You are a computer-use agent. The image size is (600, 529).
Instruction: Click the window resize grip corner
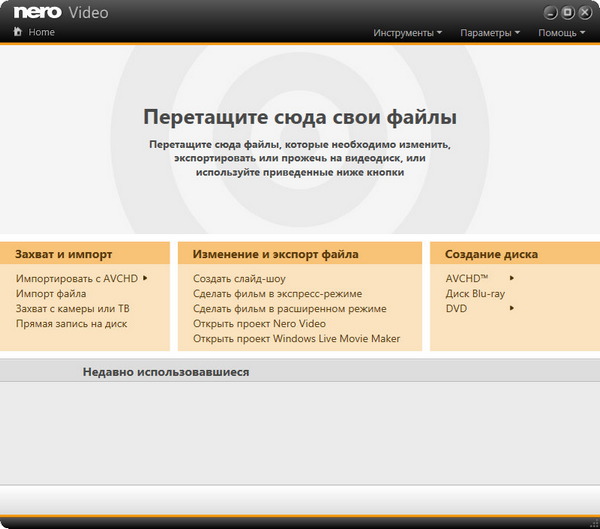pos(595,524)
